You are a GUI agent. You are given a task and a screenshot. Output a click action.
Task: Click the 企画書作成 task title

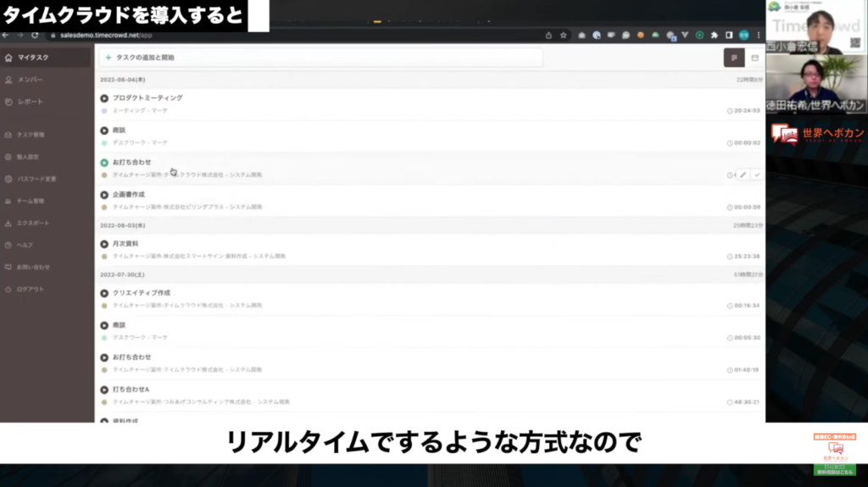pyautogui.click(x=129, y=195)
